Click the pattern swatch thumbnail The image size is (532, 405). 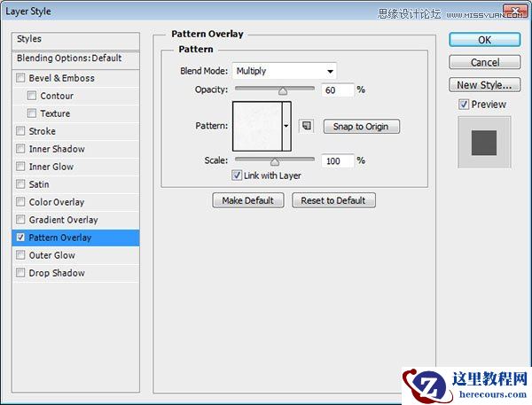point(257,126)
